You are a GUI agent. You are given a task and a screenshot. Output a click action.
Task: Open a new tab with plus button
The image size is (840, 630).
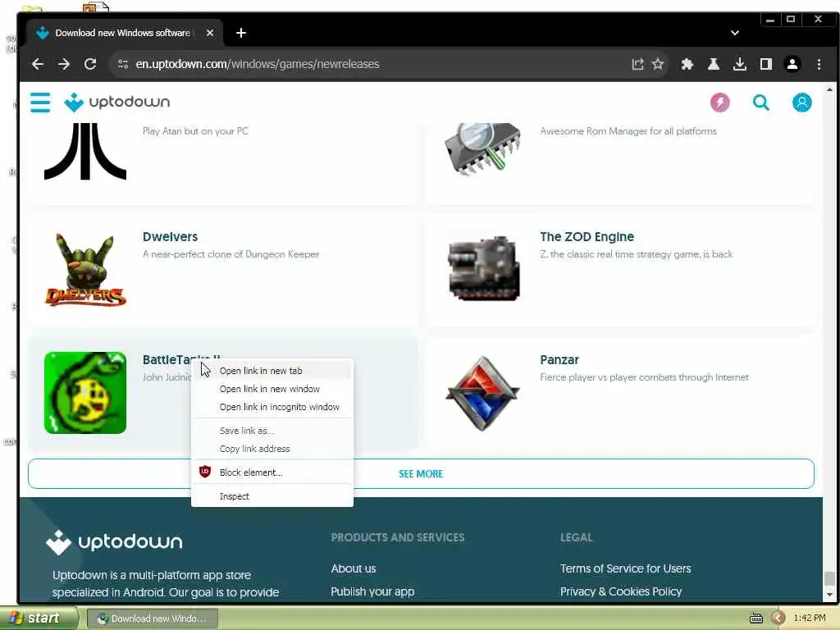click(x=241, y=33)
